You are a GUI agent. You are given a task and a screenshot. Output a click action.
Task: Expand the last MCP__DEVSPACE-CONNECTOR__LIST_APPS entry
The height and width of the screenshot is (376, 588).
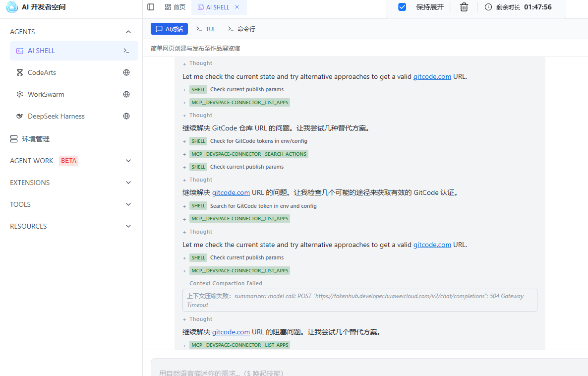point(184,346)
